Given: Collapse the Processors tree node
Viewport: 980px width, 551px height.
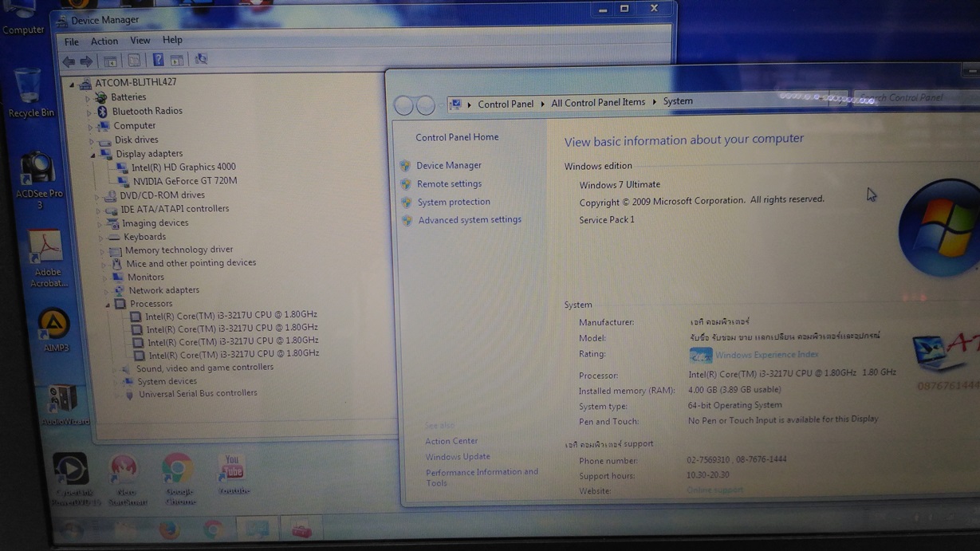Looking at the screenshot, I should [108, 303].
